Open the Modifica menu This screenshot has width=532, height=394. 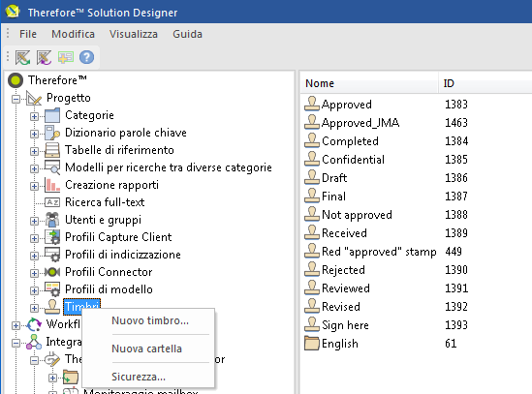73,34
